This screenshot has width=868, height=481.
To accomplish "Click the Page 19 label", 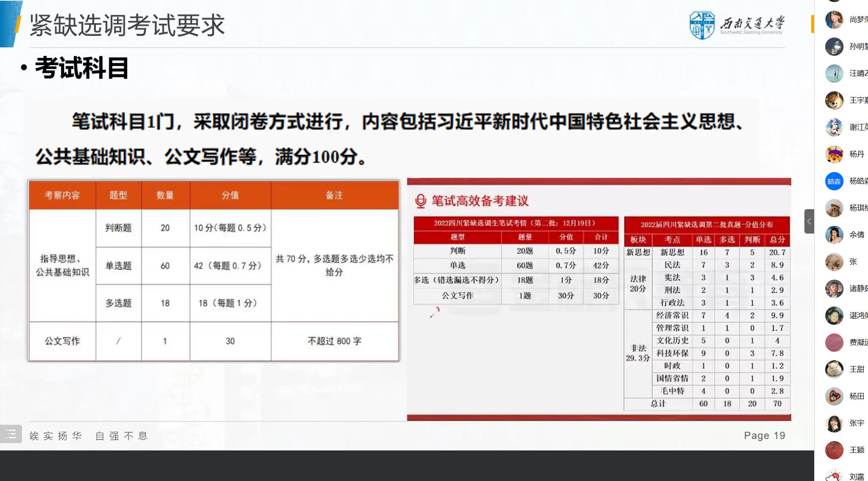I will [764, 435].
